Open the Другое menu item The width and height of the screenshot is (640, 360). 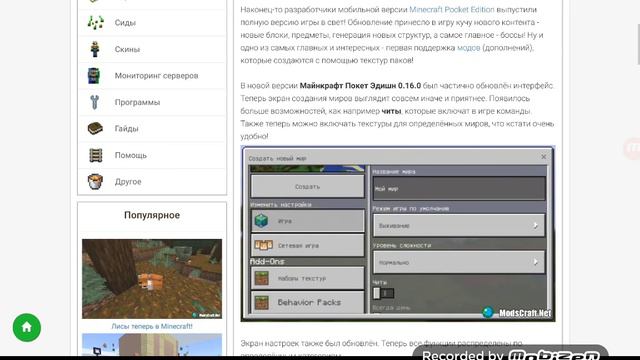click(152, 182)
